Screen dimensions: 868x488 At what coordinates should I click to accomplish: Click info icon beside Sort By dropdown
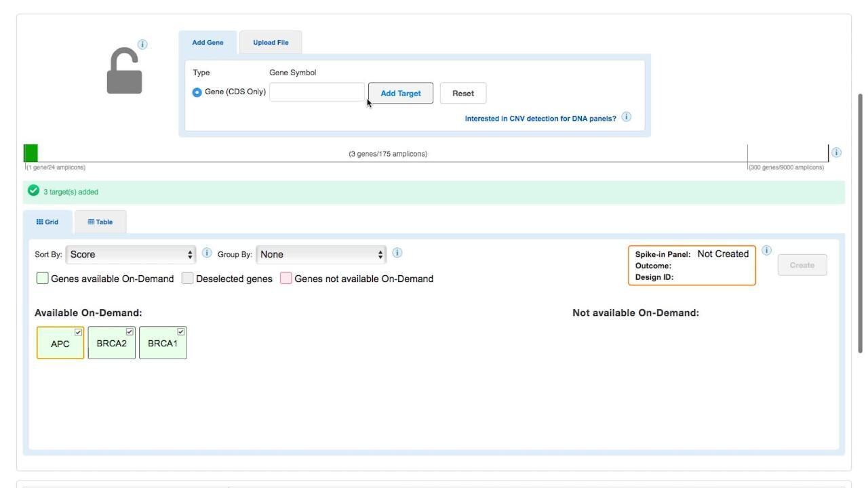207,253
